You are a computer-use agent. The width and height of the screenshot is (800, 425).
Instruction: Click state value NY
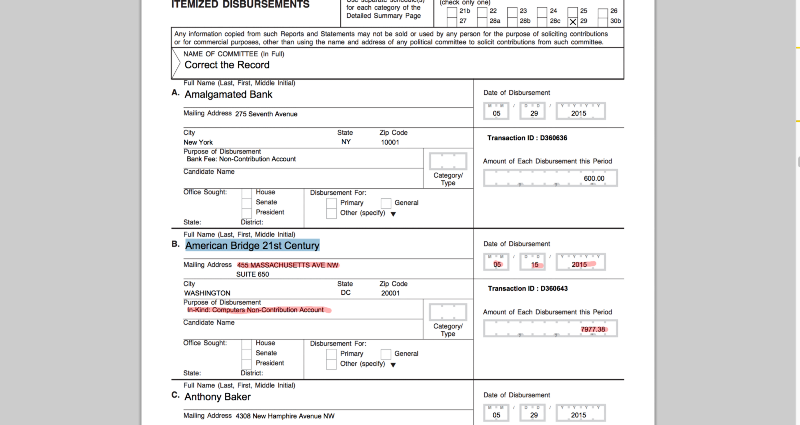[x=346, y=142]
